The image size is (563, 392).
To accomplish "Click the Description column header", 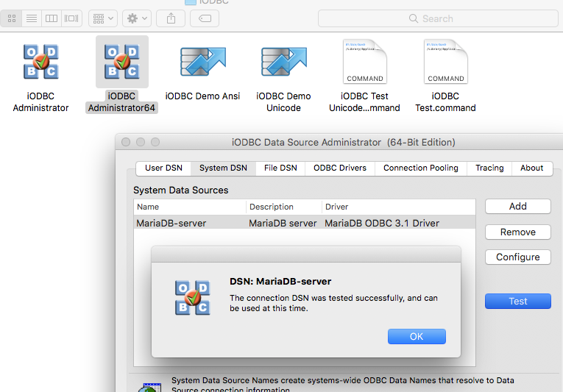I will 284,207.
